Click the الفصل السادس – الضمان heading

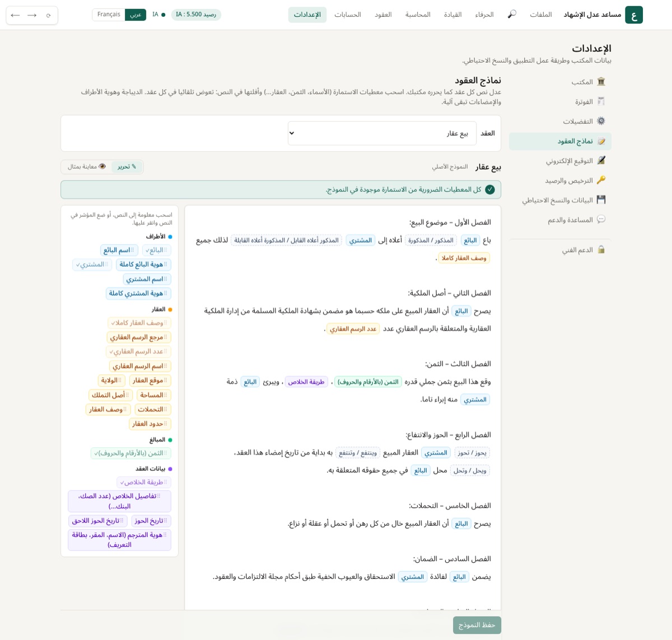coord(452,559)
